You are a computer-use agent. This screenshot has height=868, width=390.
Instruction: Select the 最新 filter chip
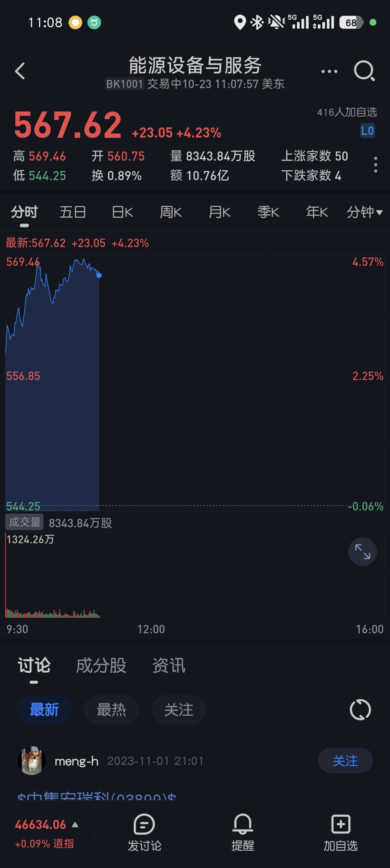tap(44, 710)
